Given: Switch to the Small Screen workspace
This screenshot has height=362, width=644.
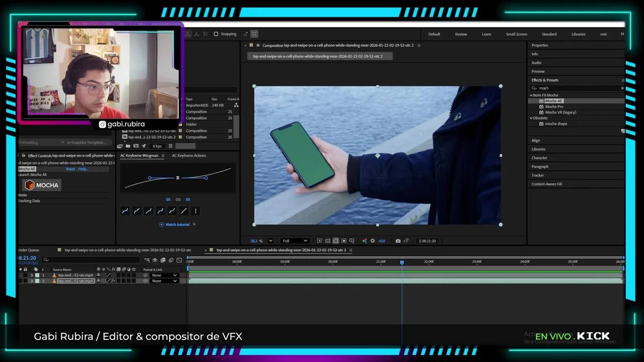Looking at the screenshot, I should click(516, 34).
